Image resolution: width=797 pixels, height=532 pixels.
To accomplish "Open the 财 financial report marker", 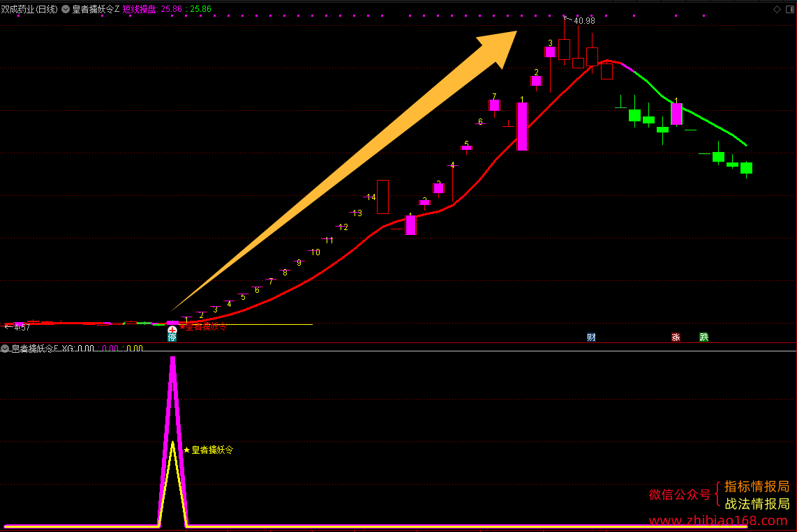I will (x=591, y=337).
